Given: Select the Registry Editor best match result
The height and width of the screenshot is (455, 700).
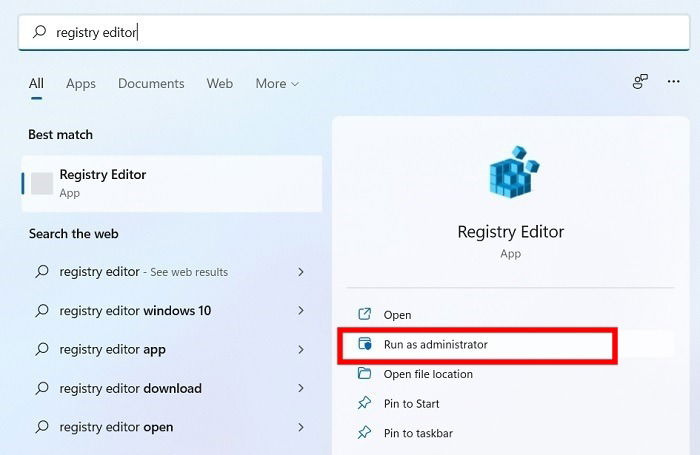Looking at the screenshot, I should coord(172,184).
